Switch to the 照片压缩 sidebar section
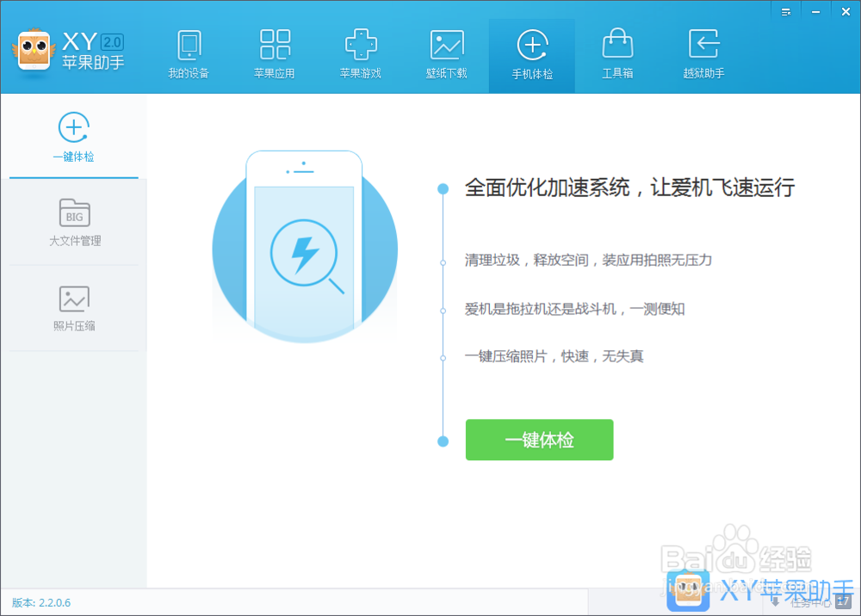Viewport: 861px width, 616px height. click(x=73, y=308)
